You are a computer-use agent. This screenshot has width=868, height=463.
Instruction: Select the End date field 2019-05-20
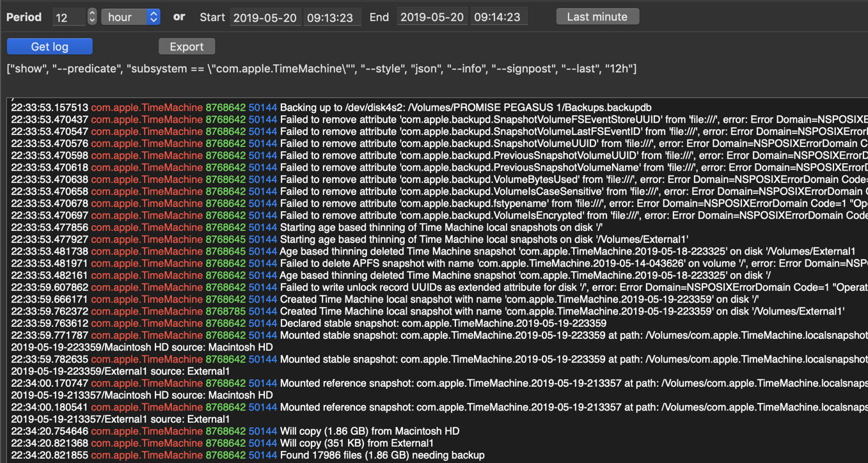[x=432, y=18]
